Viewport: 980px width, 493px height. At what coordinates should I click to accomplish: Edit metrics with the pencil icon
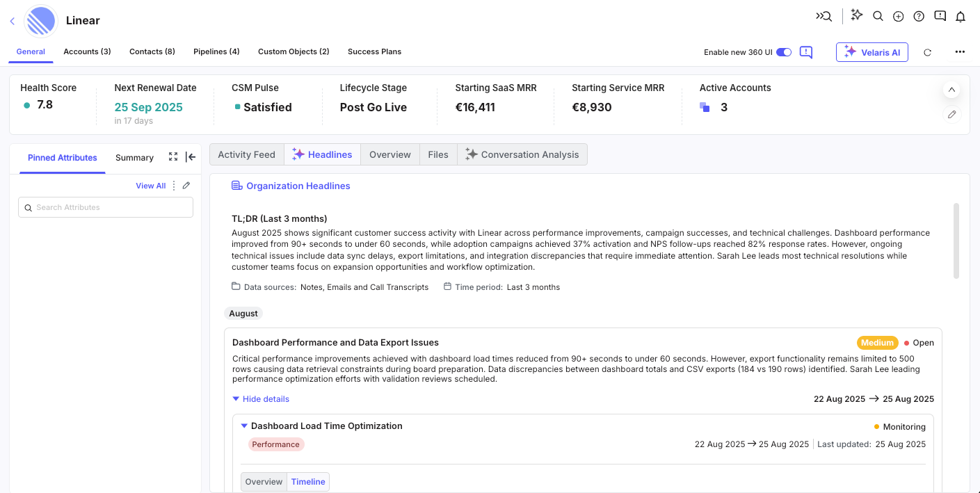952,115
